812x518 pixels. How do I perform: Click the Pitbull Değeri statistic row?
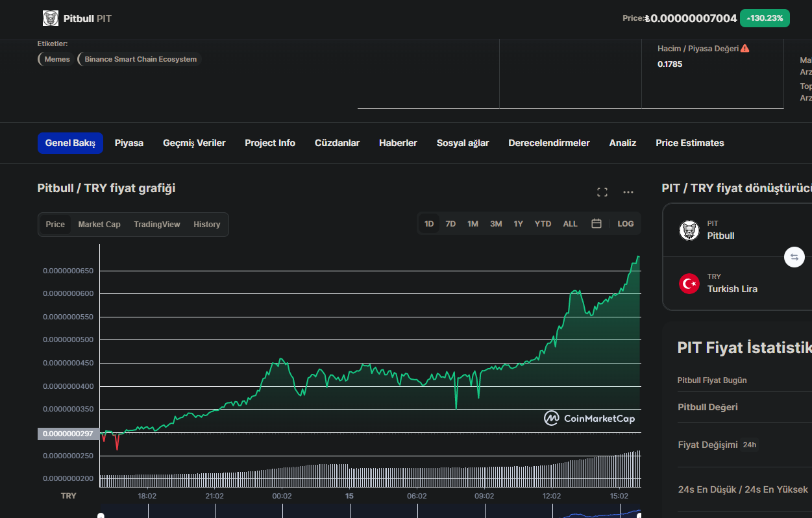coord(744,407)
